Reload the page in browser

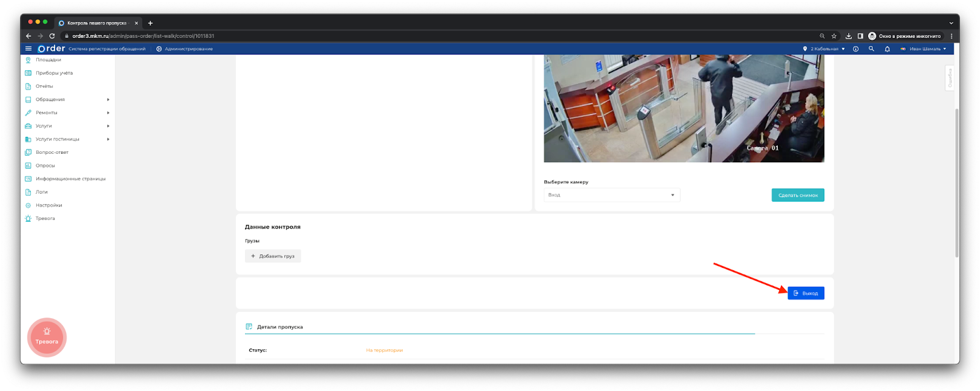pyautogui.click(x=52, y=36)
